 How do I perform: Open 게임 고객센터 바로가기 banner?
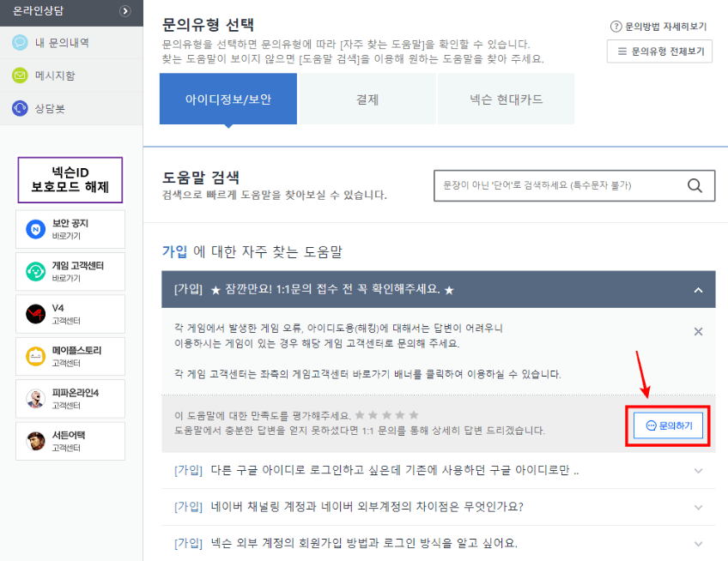pyautogui.click(x=70, y=271)
